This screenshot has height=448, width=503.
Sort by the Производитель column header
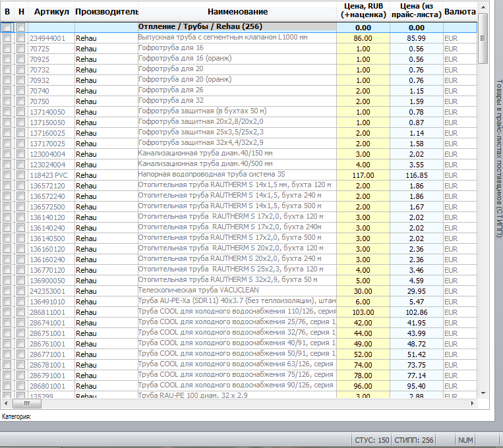coord(107,12)
